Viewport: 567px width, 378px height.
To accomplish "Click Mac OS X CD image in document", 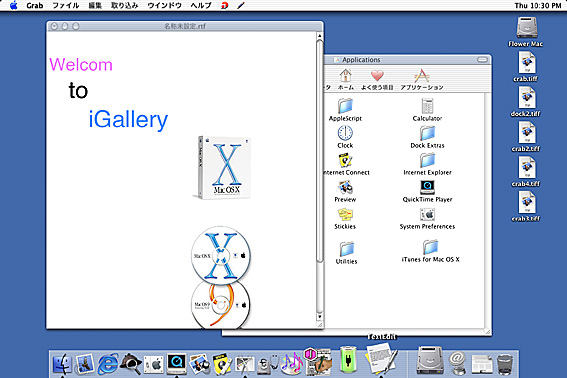I will coord(221,256).
